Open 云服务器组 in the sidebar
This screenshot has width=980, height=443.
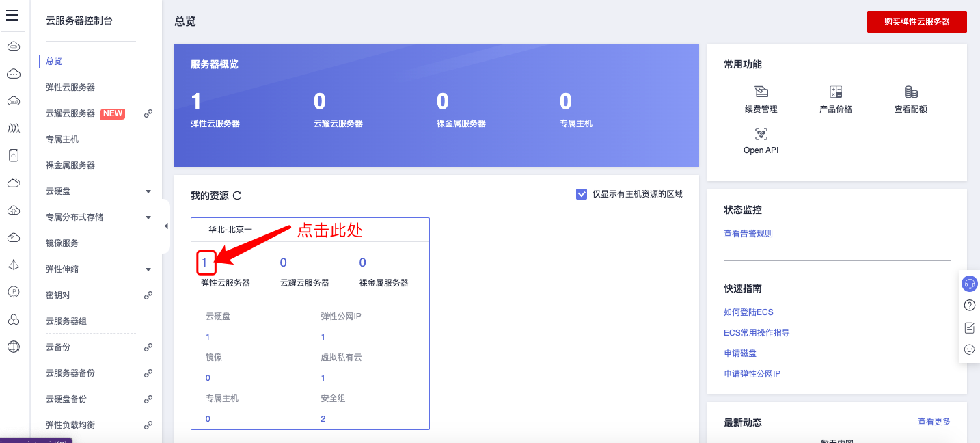tap(66, 321)
